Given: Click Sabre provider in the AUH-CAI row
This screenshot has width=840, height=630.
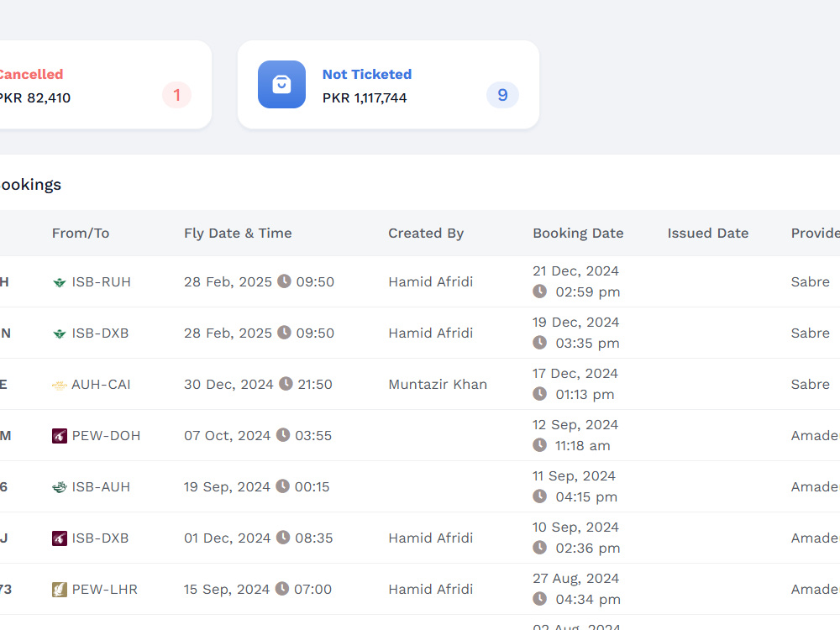Looking at the screenshot, I should (810, 384).
